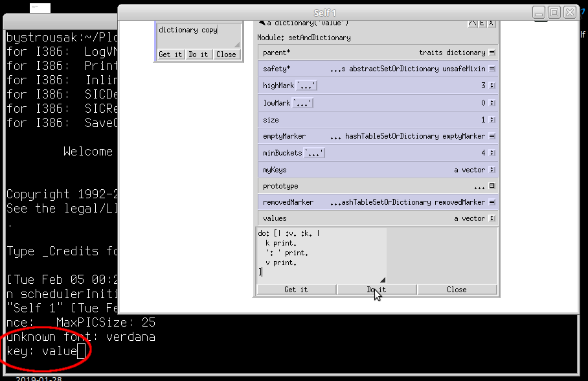Image resolution: width=588 pixels, height=381 pixels.
Task: Click 'Close' in the dictionary evaluator
Action: pos(457,290)
